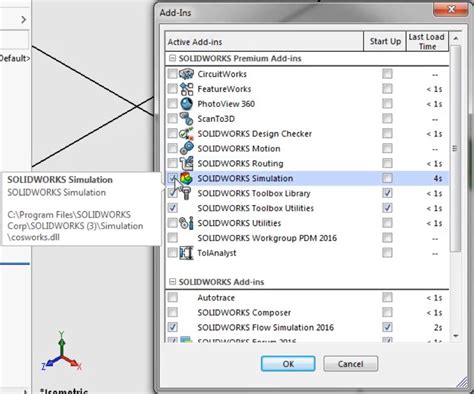This screenshot has height=394, width=474.
Task: Select SOLIDWORKS Workgroup PDM 2016 text
Action: pyautogui.click(x=267, y=238)
